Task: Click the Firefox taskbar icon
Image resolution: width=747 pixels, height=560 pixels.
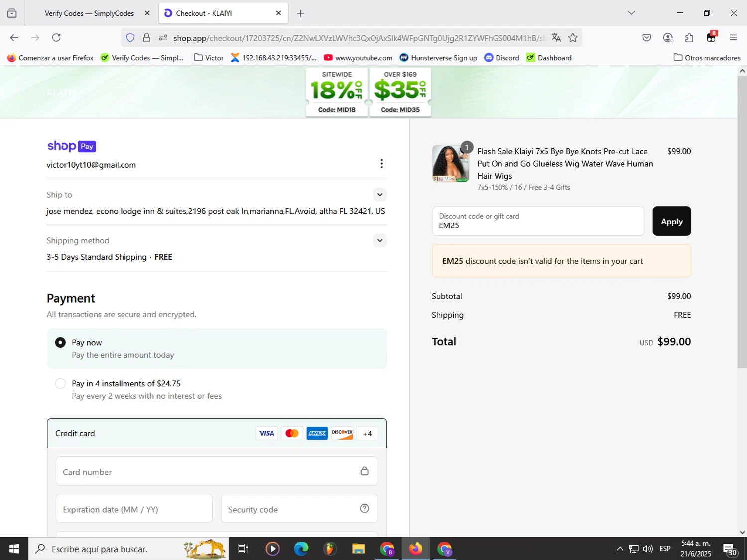Action: coord(415,549)
